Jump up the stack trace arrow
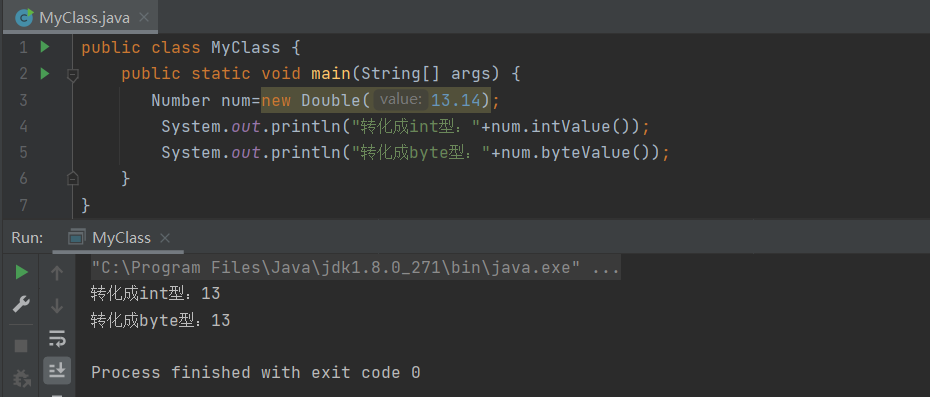This screenshot has width=930, height=397. coord(57,273)
